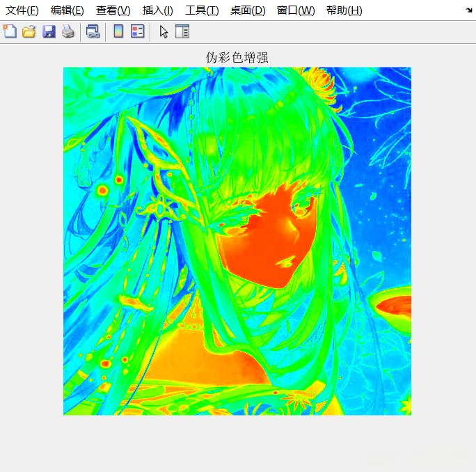Click the Open File folder icon
Viewport: 476px width, 472px height.
(x=29, y=31)
